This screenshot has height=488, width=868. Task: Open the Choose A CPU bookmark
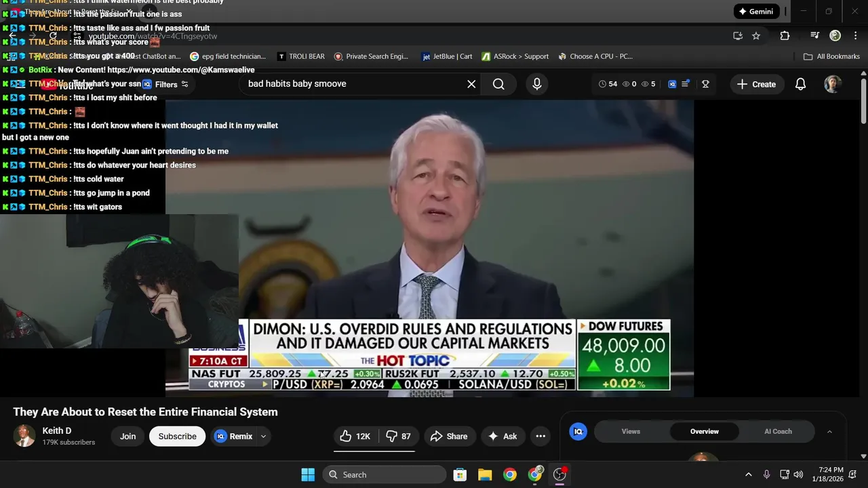coord(595,56)
